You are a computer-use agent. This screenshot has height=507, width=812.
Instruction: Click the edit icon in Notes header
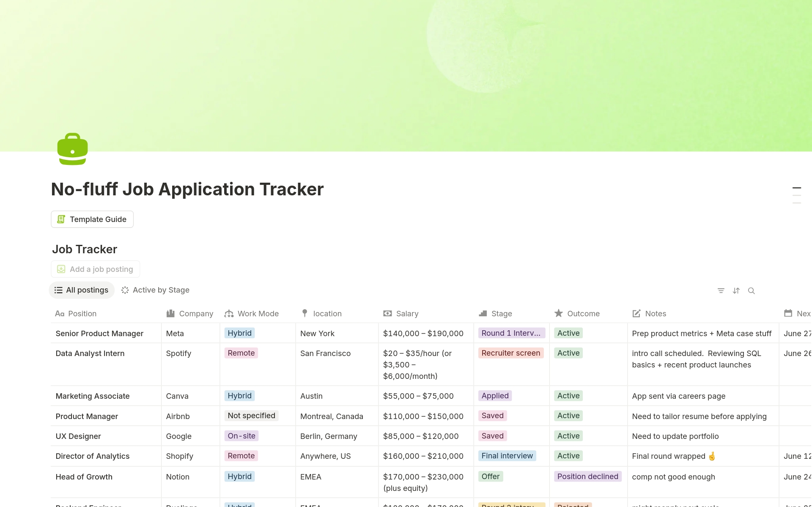tap(636, 313)
